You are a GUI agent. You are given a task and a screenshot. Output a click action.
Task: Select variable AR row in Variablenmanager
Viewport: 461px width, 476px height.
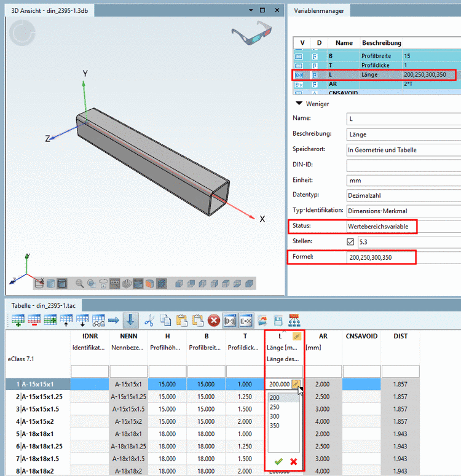pyautogui.click(x=377, y=84)
